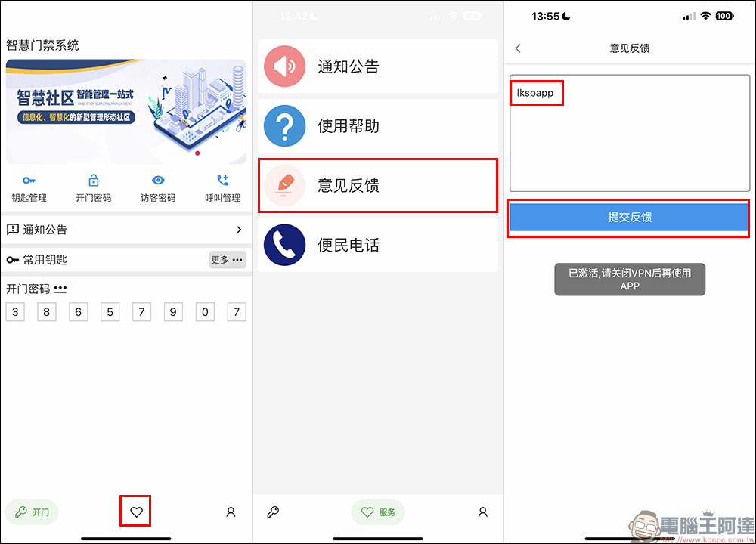Click password digit box showing 5
Screen dimensions: 756x544
(x=110, y=312)
